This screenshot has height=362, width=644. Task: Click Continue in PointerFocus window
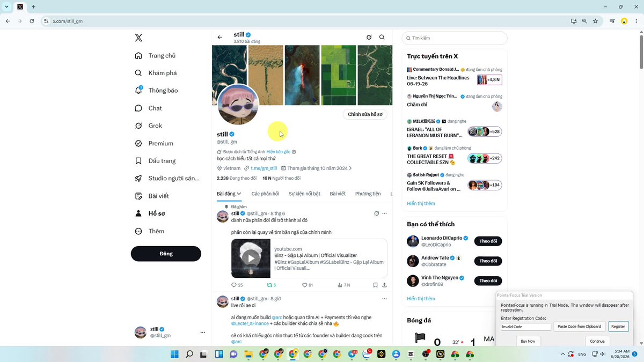point(597,341)
